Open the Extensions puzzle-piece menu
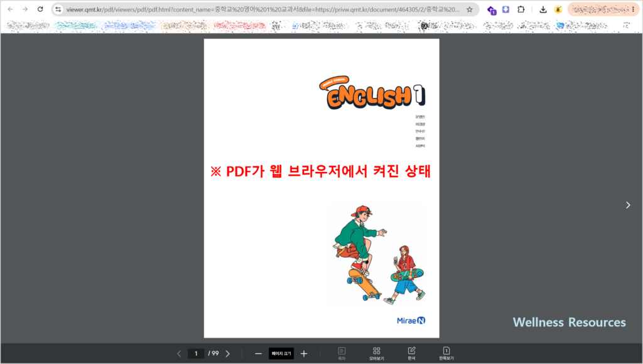Viewport: 643px width, 364px height. (521, 9)
